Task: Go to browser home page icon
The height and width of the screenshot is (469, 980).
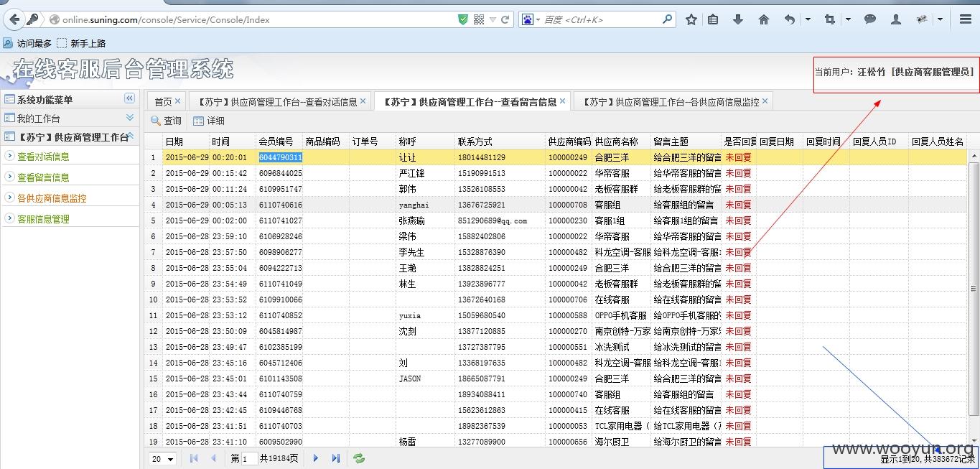Action: (764, 19)
